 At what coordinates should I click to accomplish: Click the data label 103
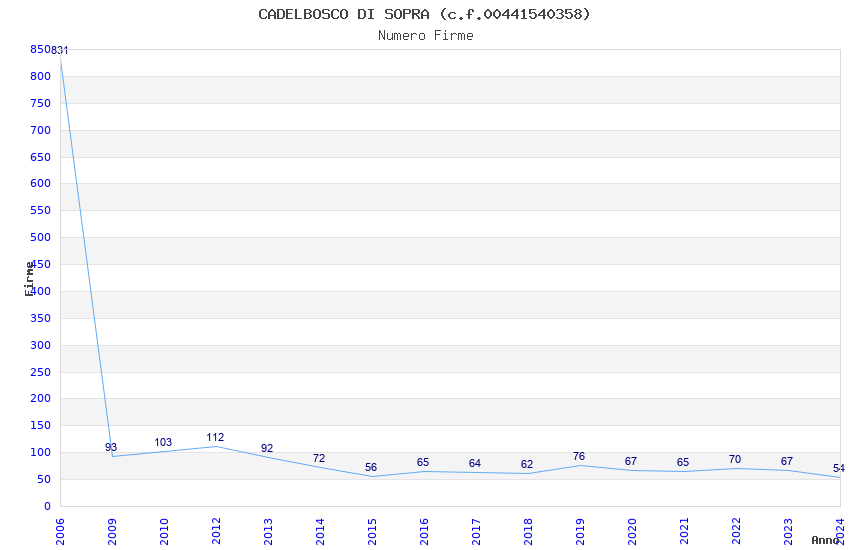(x=163, y=442)
